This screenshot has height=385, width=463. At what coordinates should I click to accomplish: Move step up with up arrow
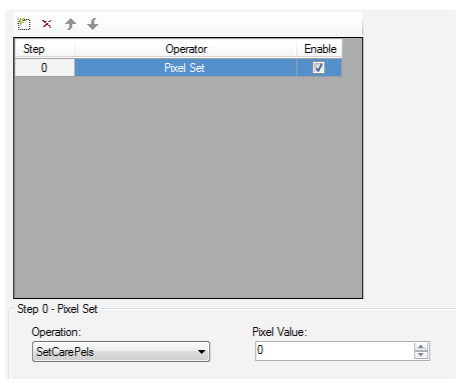click(70, 24)
